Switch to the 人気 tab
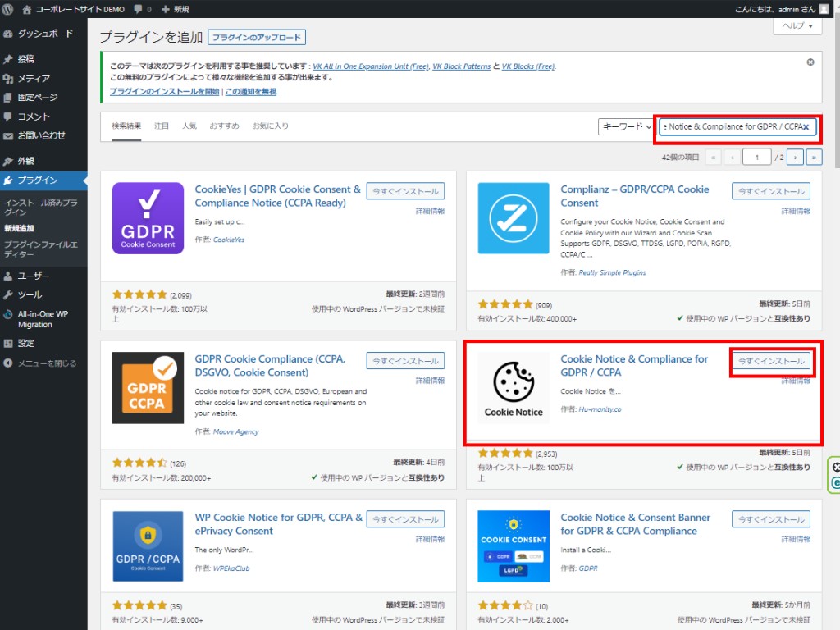Image resolution: width=840 pixels, height=630 pixels. [189, 126]
